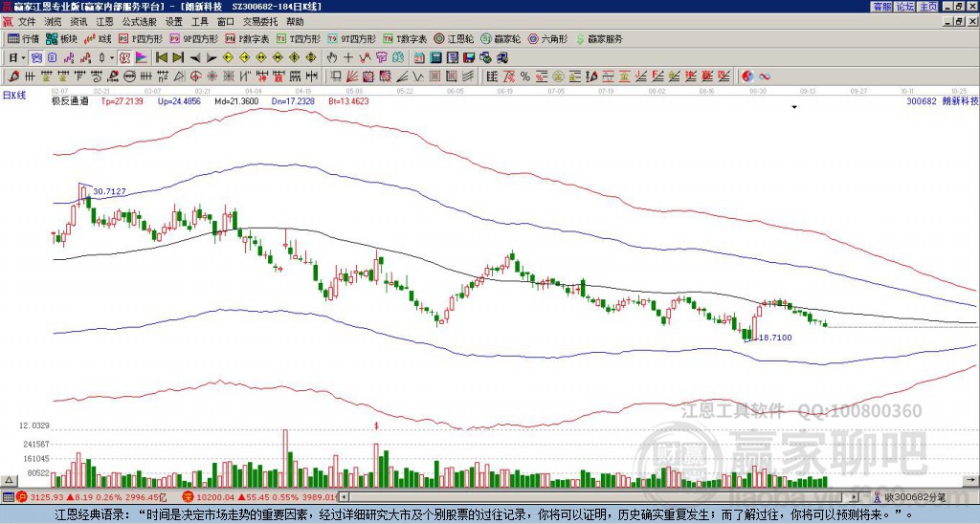
Task: Click the volume panel up-triangle button
Action: (x=9, y=480)
